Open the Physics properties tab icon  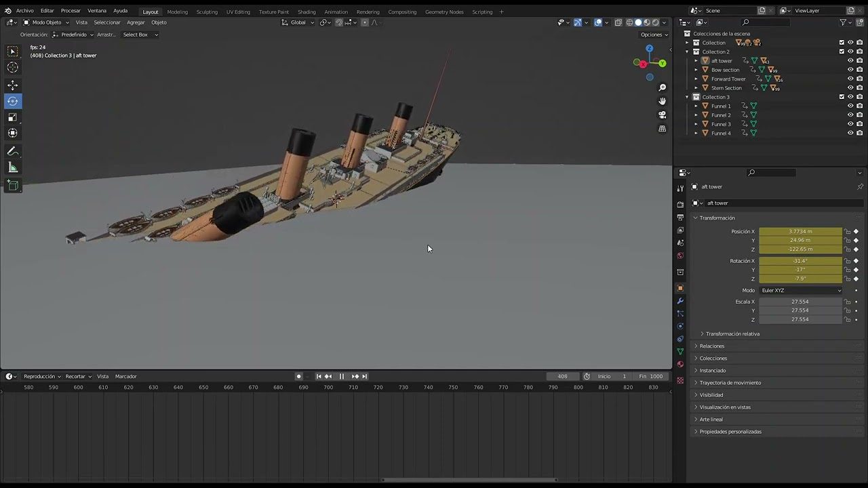[680, 326]
